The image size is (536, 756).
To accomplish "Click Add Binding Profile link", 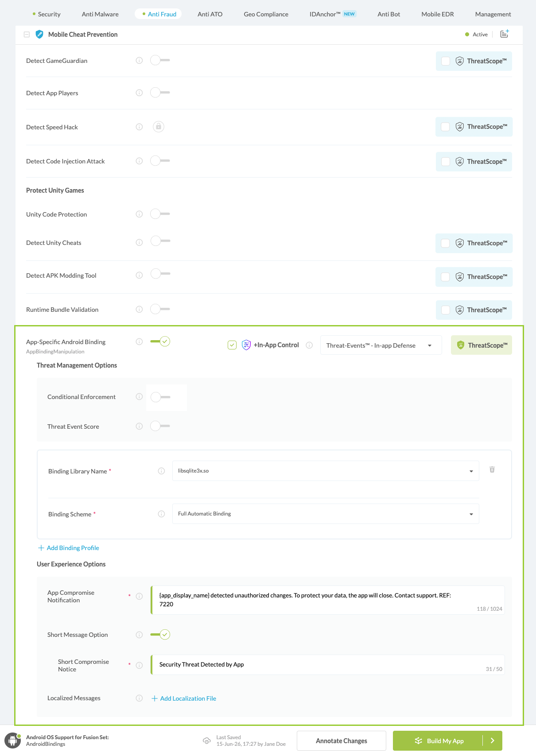I will (69, 548).
